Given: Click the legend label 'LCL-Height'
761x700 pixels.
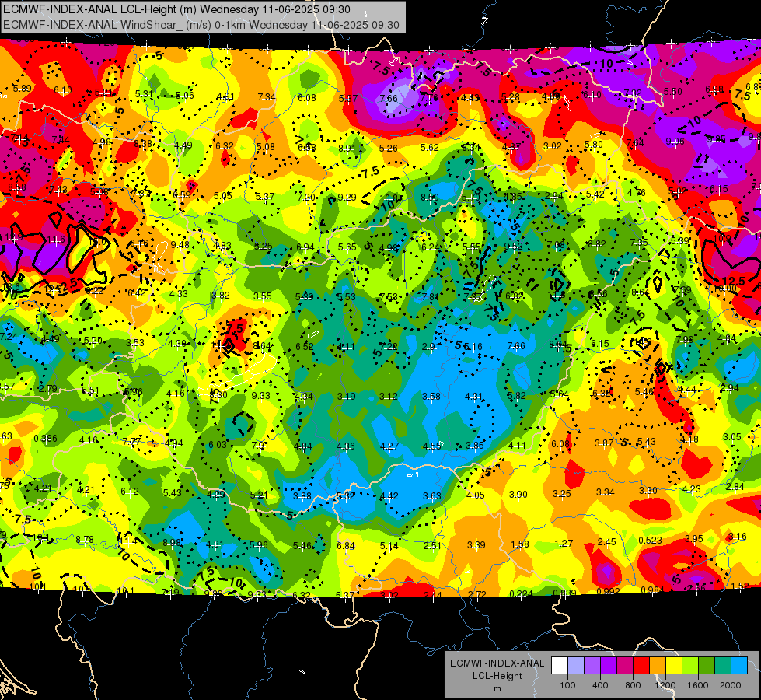Looking at the screenshot, I should [x=497, y=676].
